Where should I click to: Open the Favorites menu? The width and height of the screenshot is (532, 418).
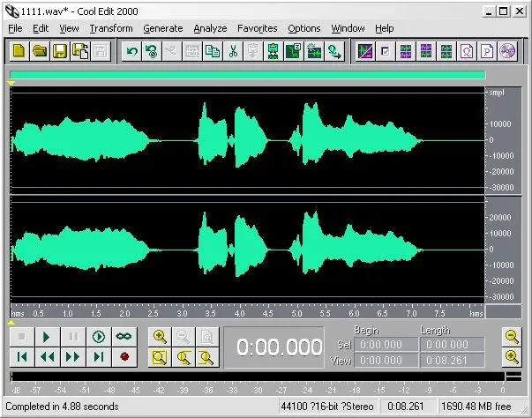[258, 28]
